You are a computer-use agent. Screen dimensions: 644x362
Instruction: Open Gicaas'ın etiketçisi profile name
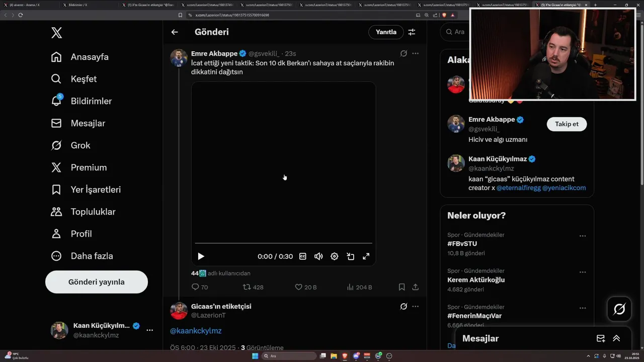tap(221, 306)
